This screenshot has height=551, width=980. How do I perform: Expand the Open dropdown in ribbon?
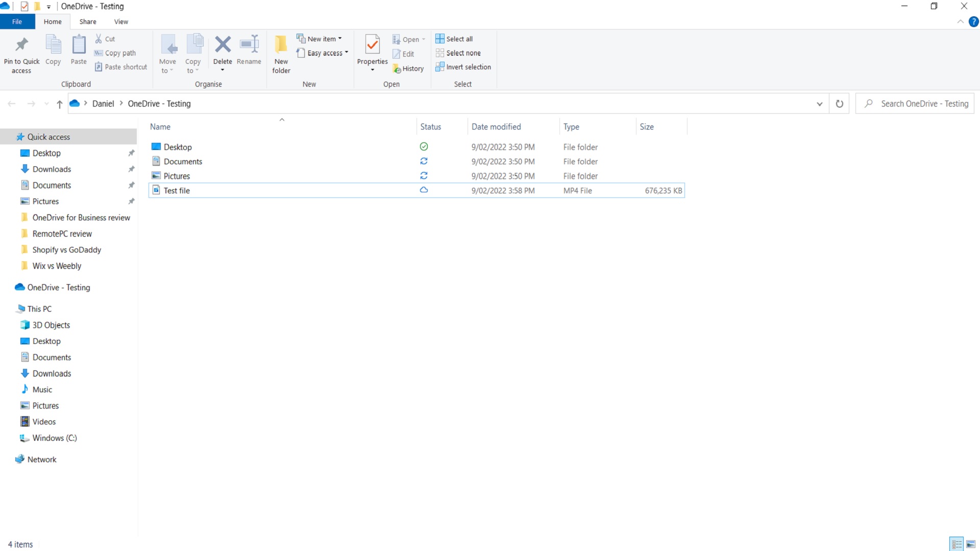423,39
